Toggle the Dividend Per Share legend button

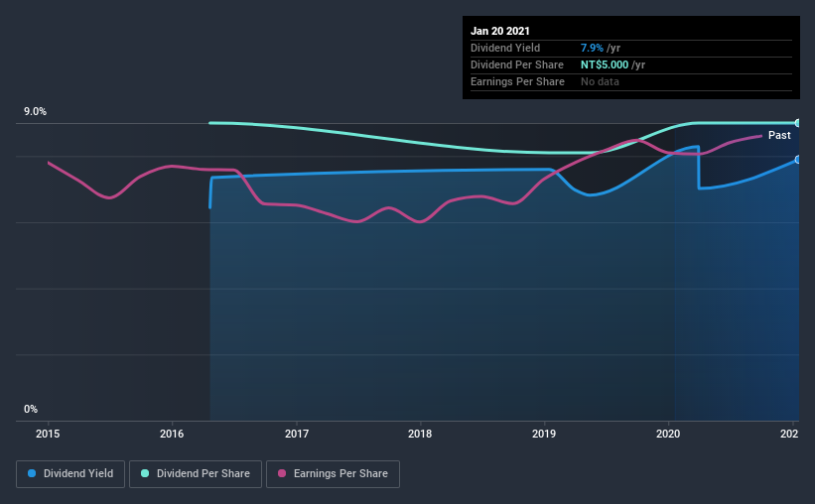coord(196,474)
